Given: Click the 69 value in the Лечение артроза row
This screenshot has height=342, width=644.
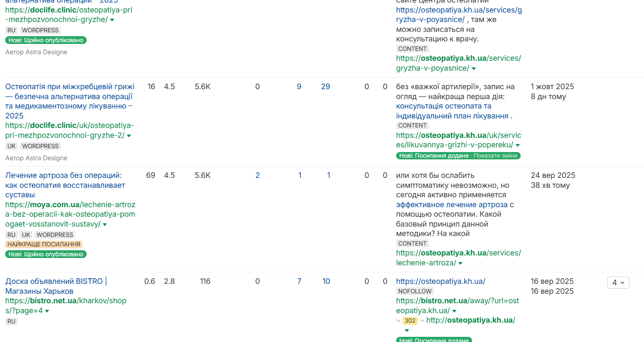Looking at the screenshot, I should pos(151,175).
